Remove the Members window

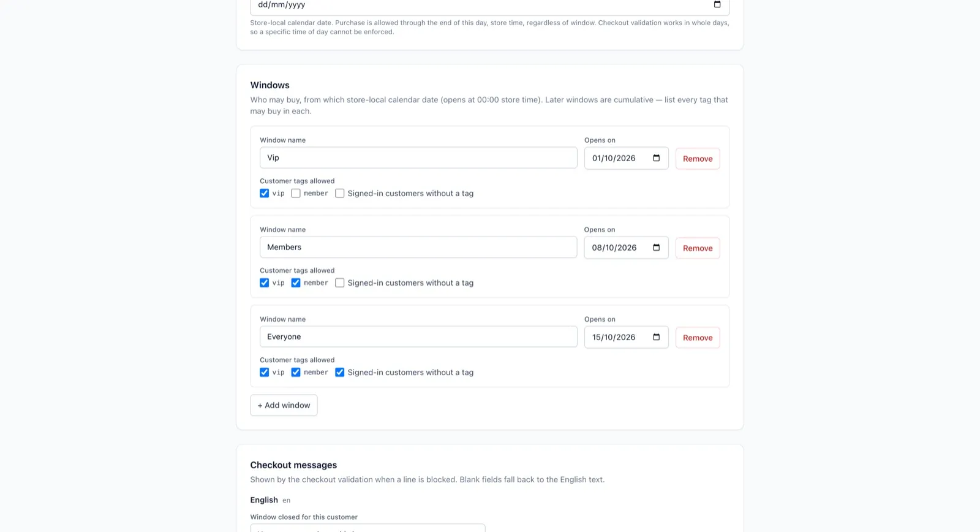click(698, 248)
